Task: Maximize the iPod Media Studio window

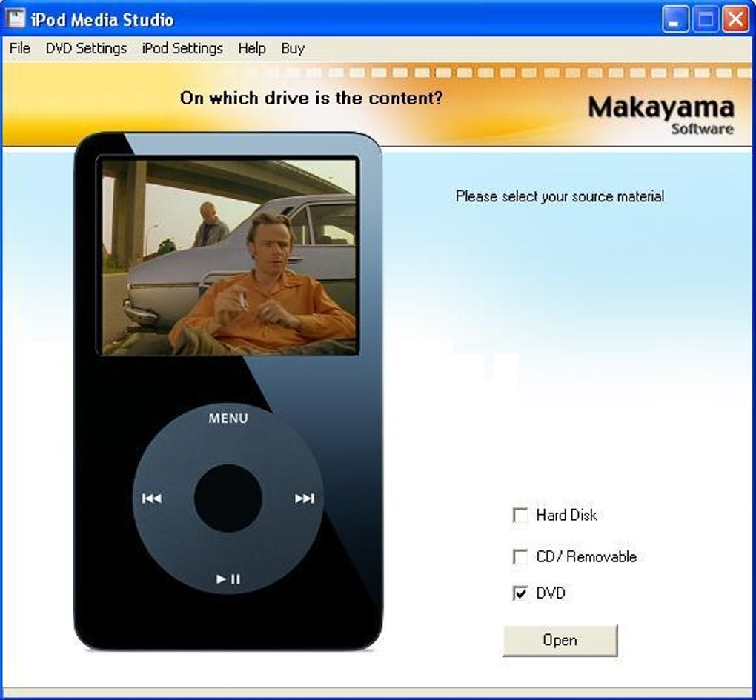Action: pos(706,19)
